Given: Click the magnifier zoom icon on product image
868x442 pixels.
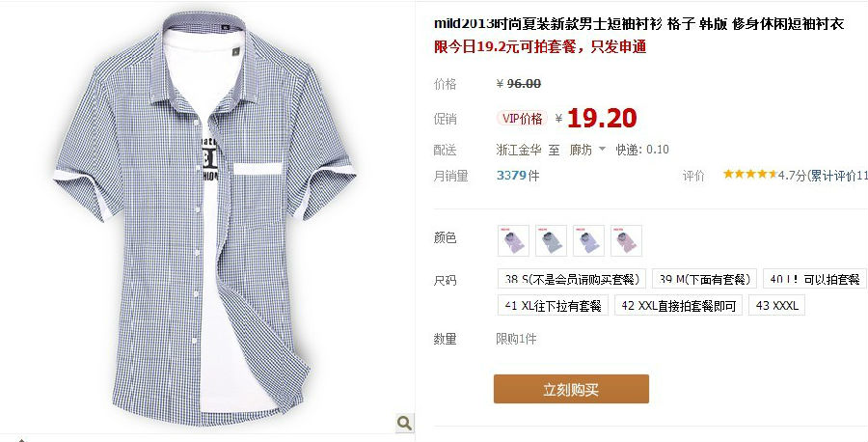Looking at the screenshot, I should 405,423.
